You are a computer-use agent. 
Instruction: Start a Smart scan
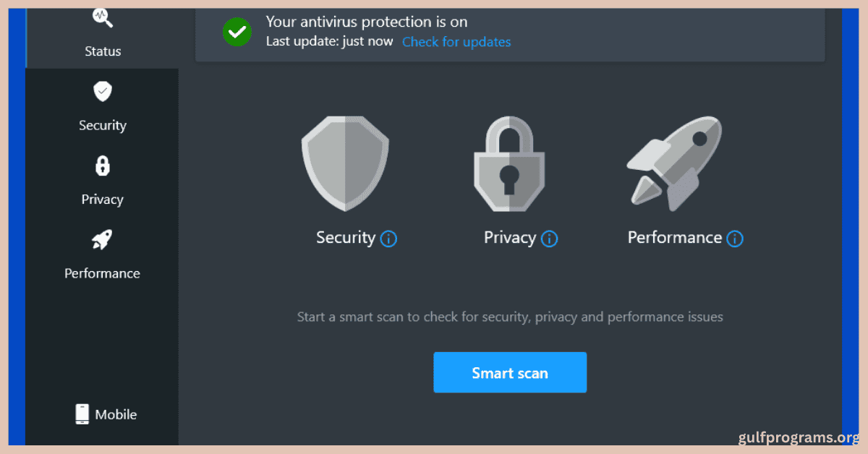click(510, 373)
